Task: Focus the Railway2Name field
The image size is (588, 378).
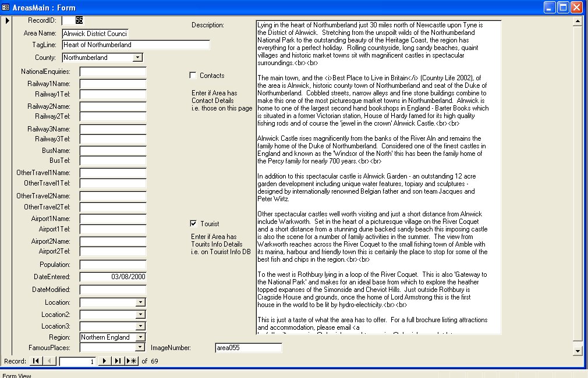Action: pos(113,106)
